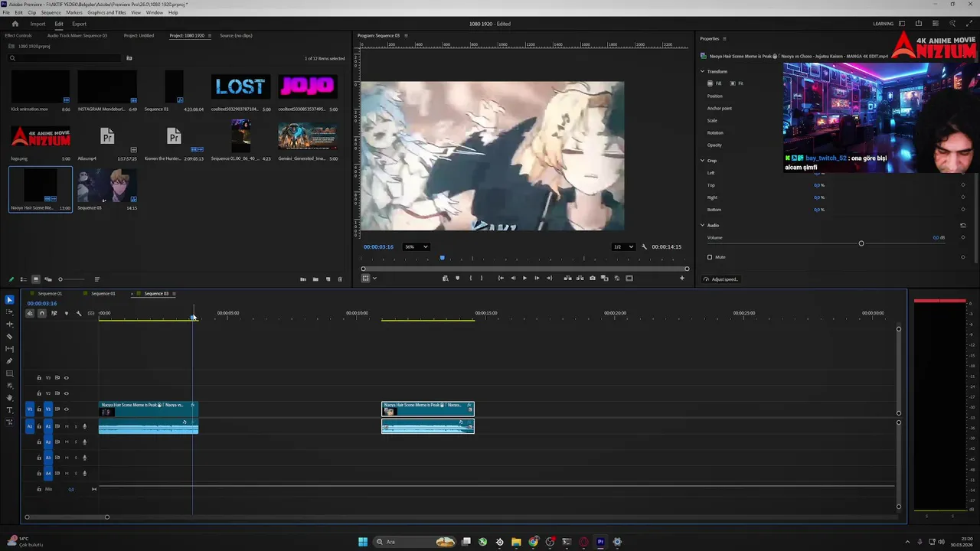Toggle insert sequences as nests button
Screen dimensions: 980x551
pos(30,313)
